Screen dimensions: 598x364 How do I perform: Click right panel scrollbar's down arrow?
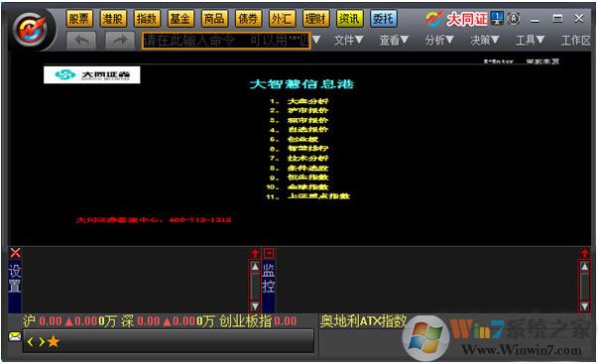pyautogui.click(x=584, y=306)
